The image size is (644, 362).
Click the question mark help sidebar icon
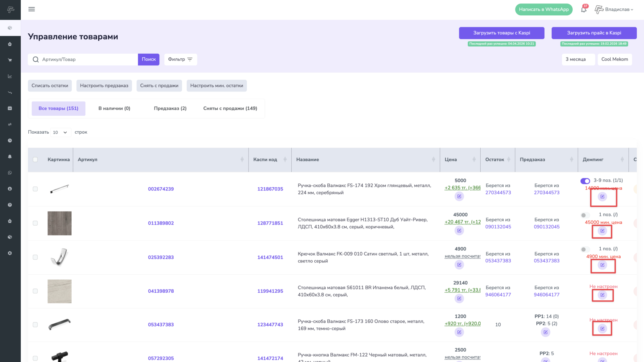pyautogui.click(x=10, y=205)
